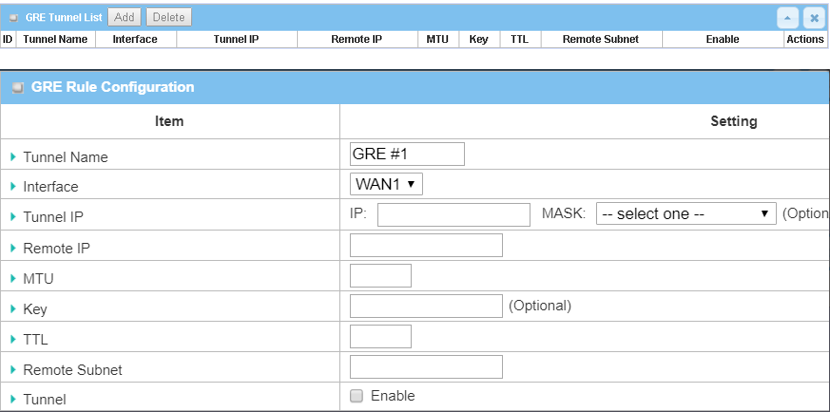836x415 pixels.
Task: Click the Remote Subnet input field
Action: tap(426, 367)
